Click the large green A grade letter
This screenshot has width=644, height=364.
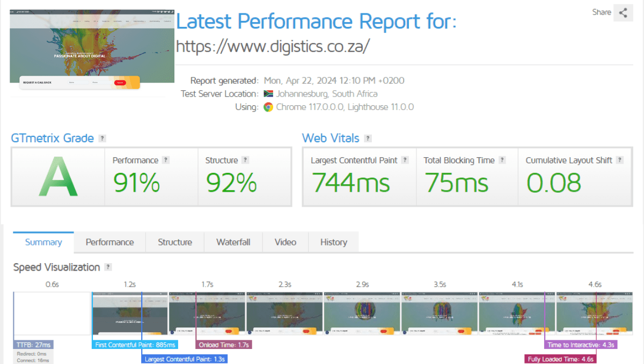click(x=57, y=177)
